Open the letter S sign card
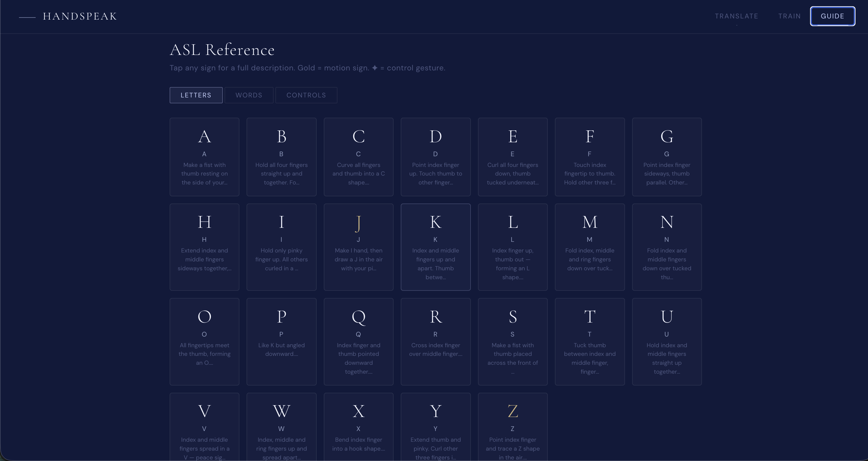This screenshot has width=868, height=461. click(x=512, y=341)
